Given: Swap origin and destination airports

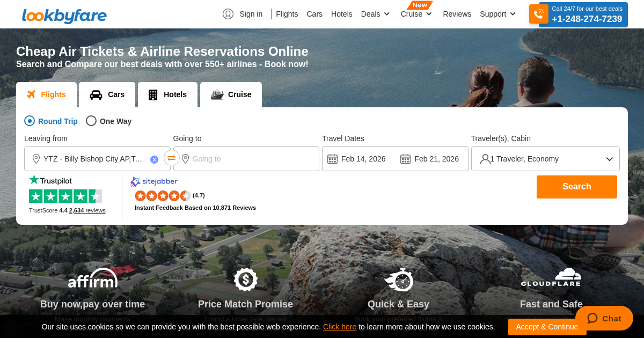Looking at the screenshot, I should [x=172, y=158].
